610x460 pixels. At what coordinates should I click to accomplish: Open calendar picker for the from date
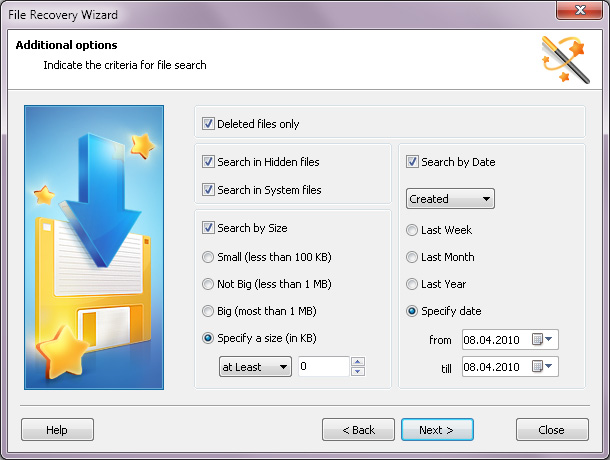tap(542, 339)
